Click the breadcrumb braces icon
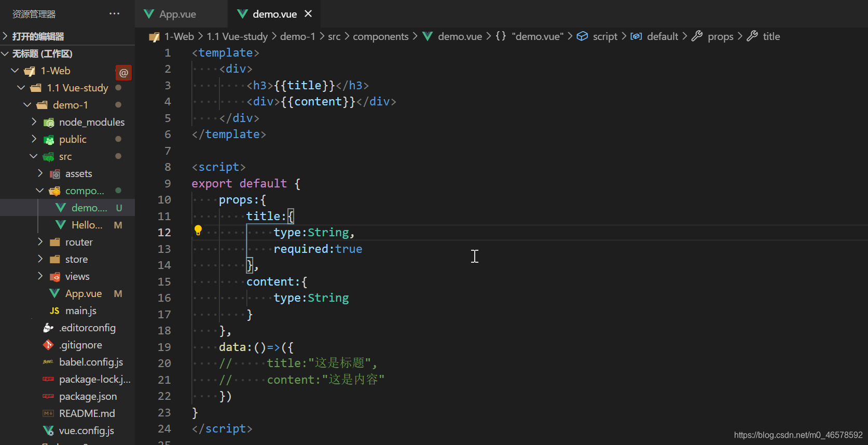 pyautogui.click(x=501, y=36)
